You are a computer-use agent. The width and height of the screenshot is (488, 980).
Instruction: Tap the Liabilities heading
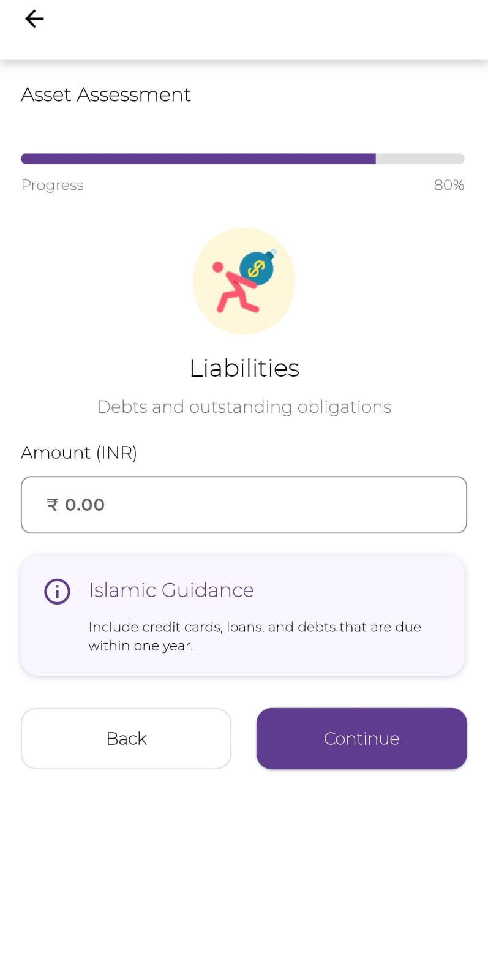(x=244, y=368)
